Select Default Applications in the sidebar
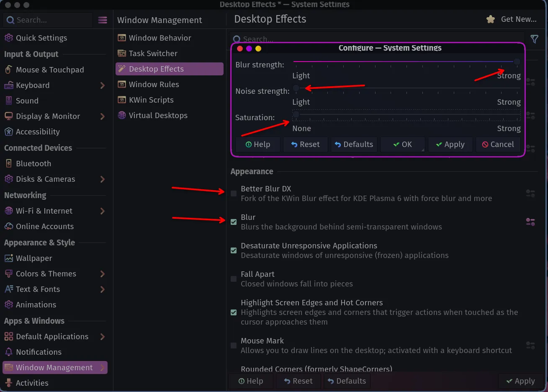This screenshot has width=548, height=392. point(55,337)
